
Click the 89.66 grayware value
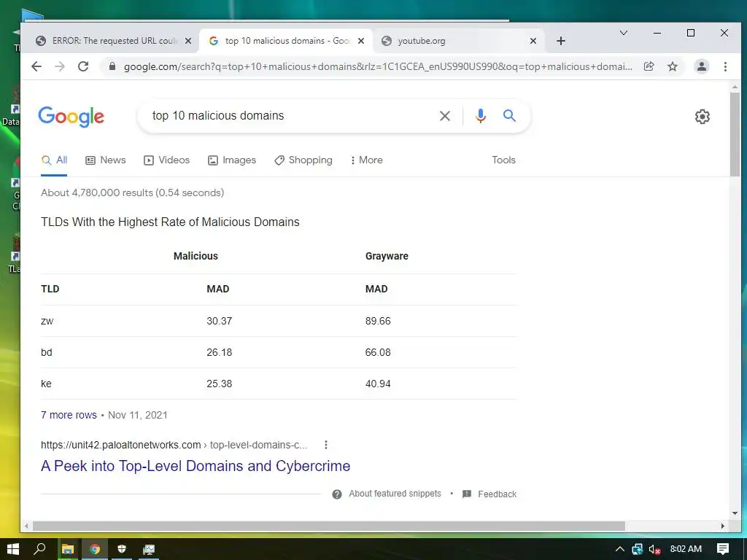point(378,321)
